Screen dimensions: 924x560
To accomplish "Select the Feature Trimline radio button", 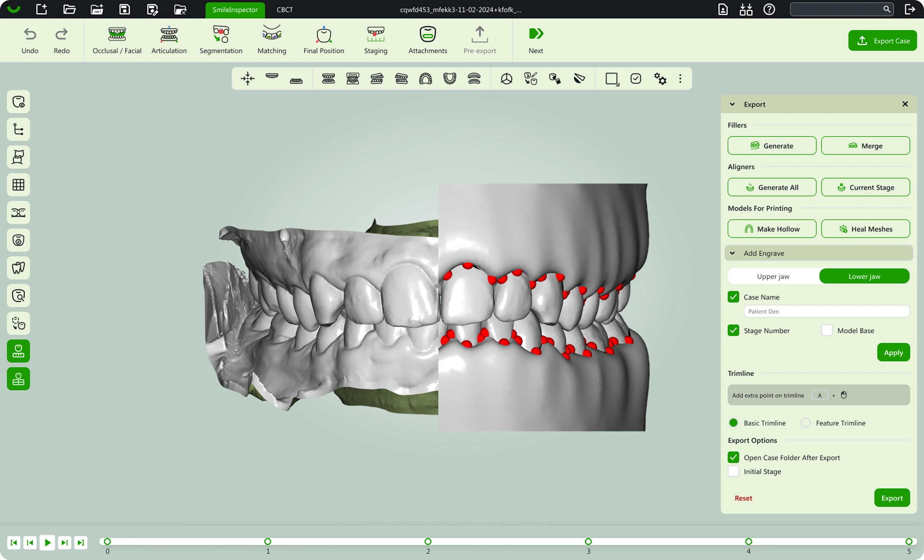I will 806,423.
